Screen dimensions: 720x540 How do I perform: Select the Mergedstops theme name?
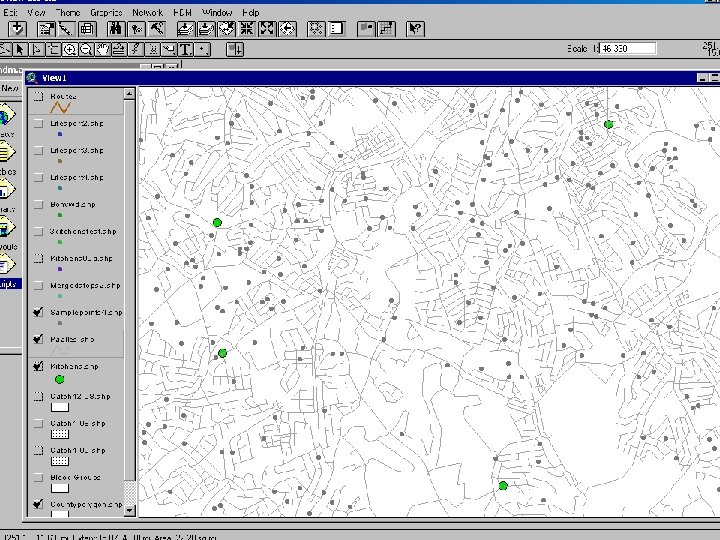coord(85,286)
